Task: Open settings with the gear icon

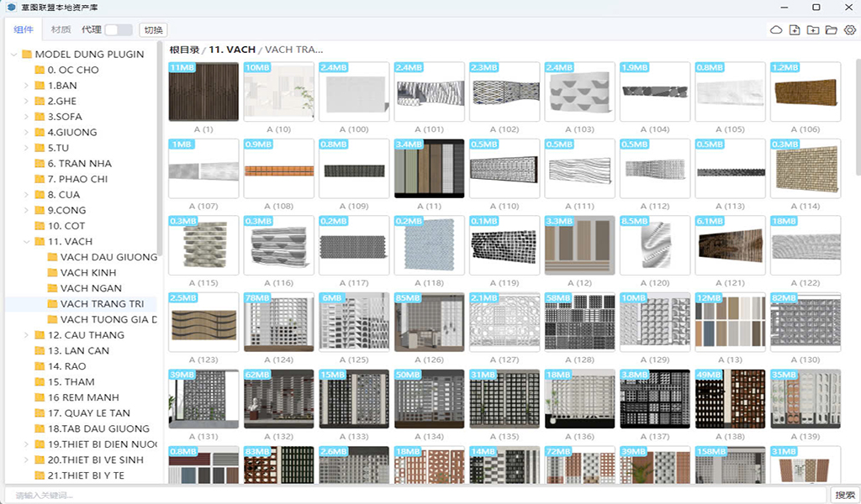Action: [850, 30]
